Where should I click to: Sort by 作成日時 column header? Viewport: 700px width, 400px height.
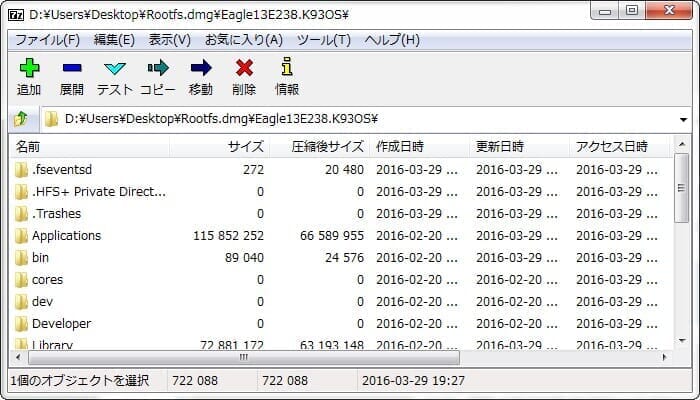(419, 146)
